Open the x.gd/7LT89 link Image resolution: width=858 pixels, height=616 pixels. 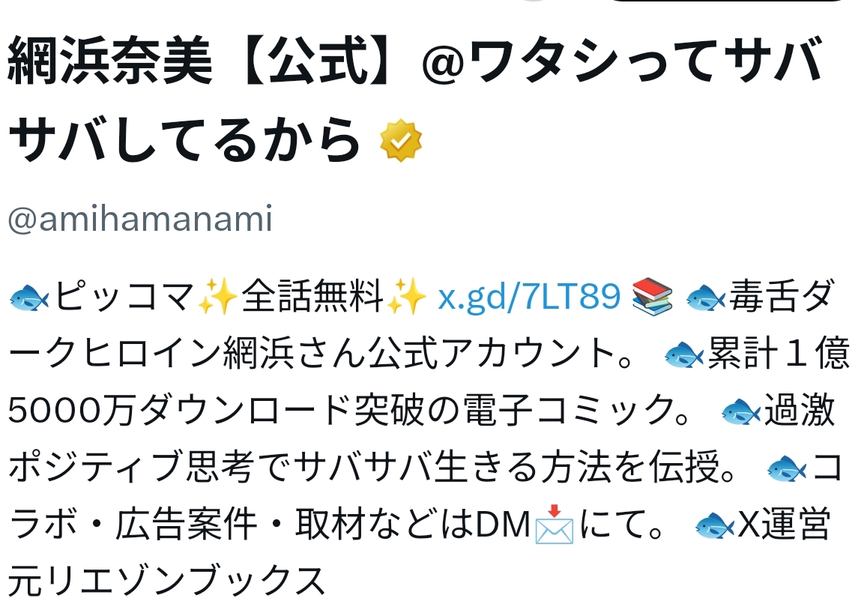click(x=529, y=297)
